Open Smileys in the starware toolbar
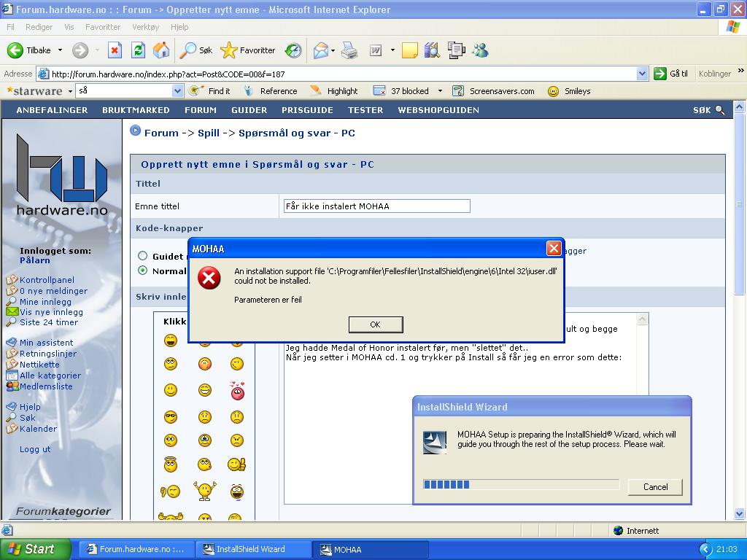This screenshot has height=560, width=747. click(x=569, y=91)
